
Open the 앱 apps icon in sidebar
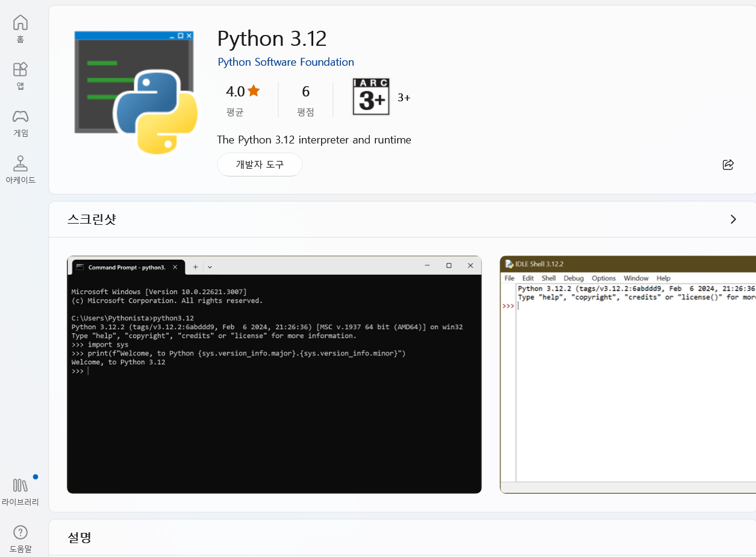click(x=20, y=74)
